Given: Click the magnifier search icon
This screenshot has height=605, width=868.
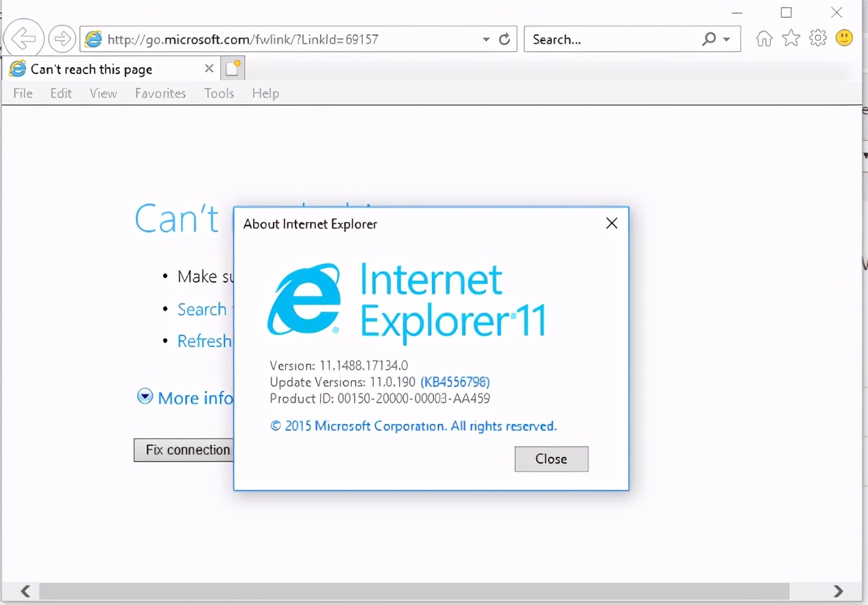Looking at the screenshot, I should [x=709, y=39].
